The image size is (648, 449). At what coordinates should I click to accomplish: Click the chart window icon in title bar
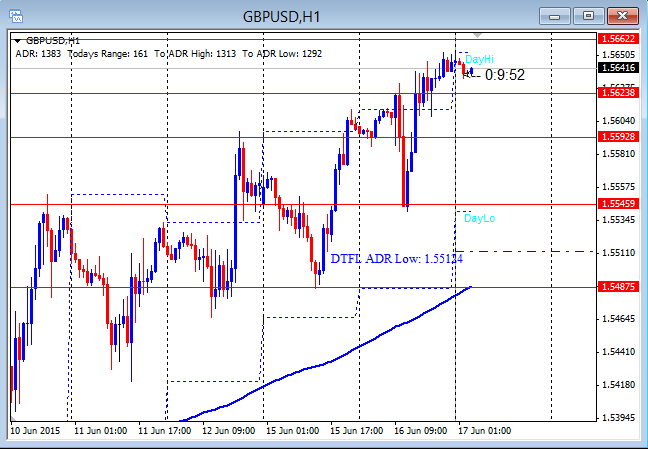click(x=16, y=17)
